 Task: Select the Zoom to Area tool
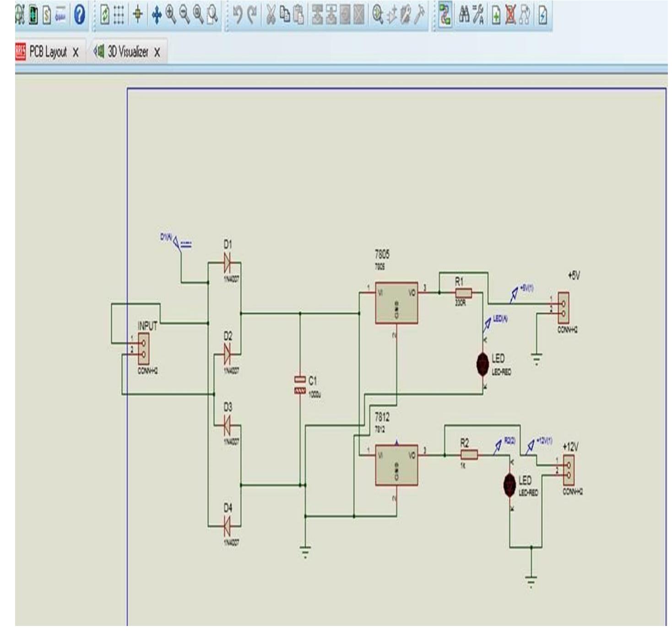click(x=211, y=14)
